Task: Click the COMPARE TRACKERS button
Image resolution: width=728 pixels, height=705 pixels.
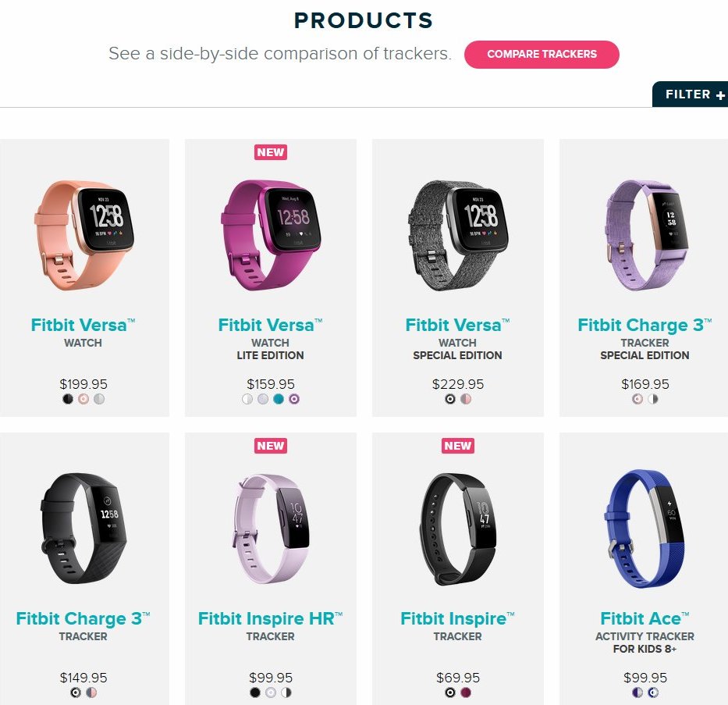Action: point(542,55)
